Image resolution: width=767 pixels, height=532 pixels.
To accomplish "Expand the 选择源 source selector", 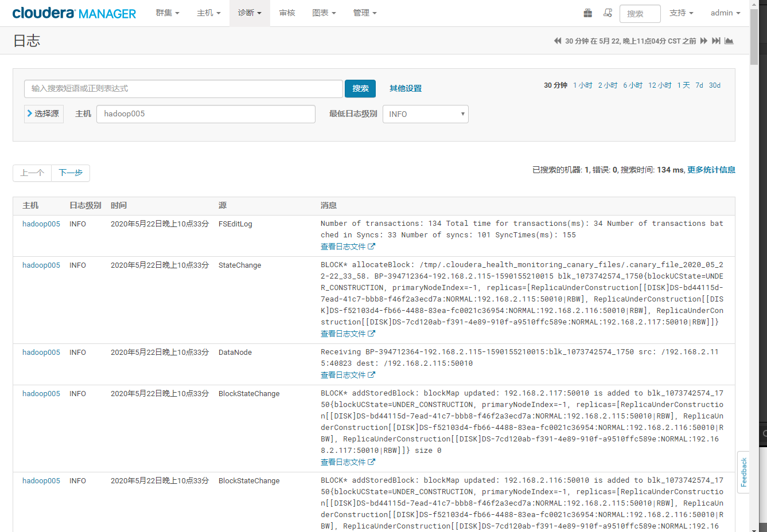I will coord(44,114).
